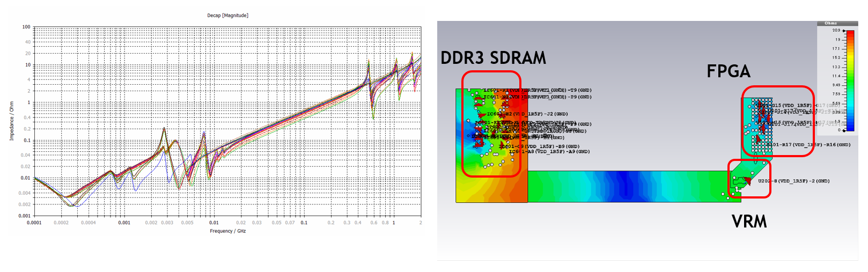Click the 20.9 maximum value on the color scale

tap(836, 31)
